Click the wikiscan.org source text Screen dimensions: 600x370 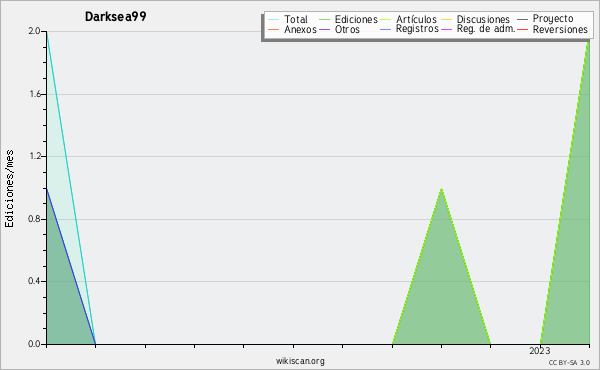pos(300,361)
